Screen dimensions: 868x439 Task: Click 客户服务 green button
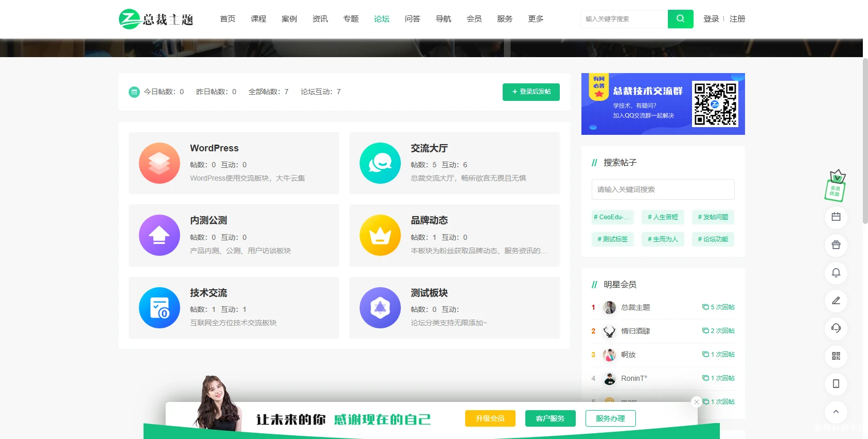[551, 418]
